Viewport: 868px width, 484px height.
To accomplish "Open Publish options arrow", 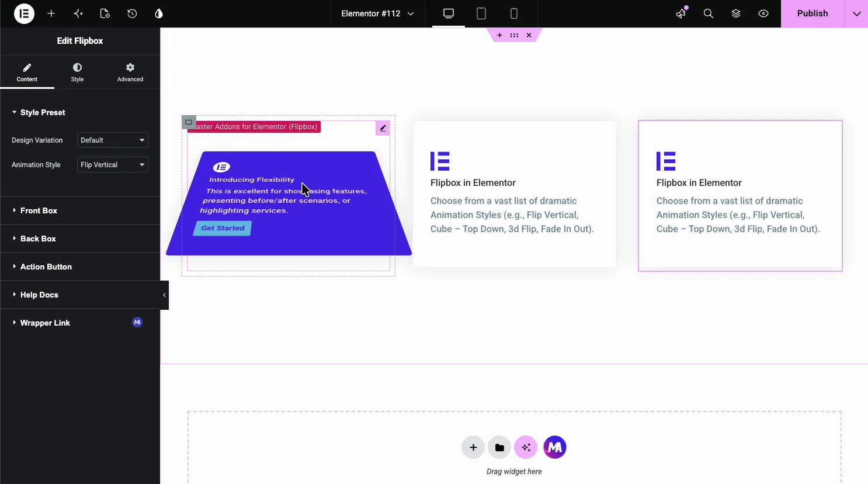I will point(857,13).
